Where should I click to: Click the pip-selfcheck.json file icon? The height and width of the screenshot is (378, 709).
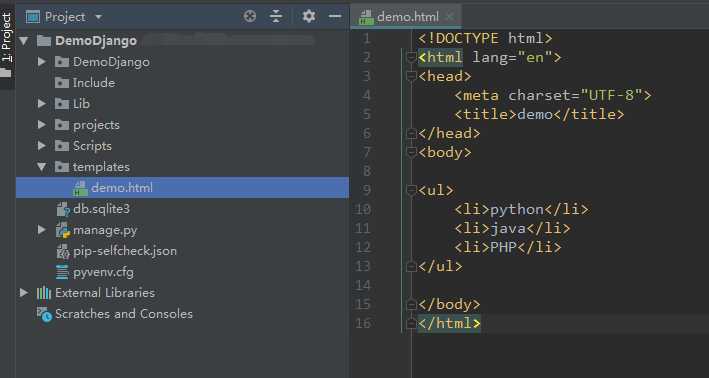coord(62,251)
